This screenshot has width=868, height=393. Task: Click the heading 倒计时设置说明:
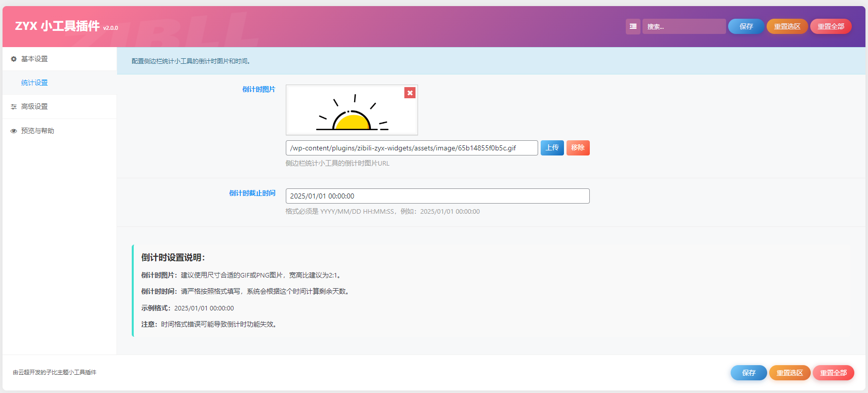click(173, 258)
